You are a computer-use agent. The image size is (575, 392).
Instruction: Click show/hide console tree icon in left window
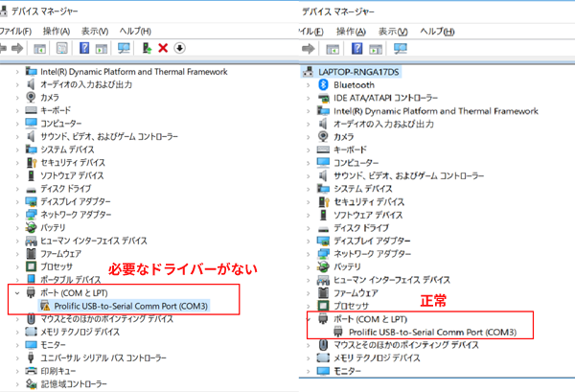[39, 49]
